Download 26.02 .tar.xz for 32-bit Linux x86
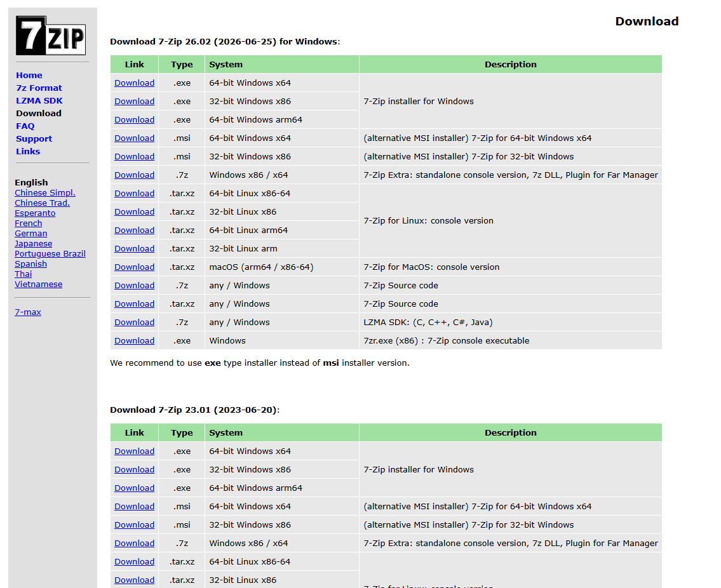 tap(134, 211)
